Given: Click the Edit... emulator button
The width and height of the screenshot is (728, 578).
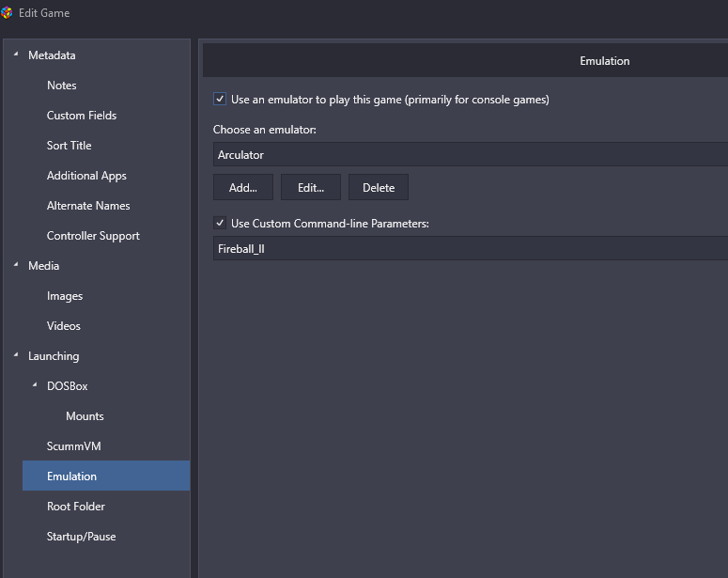Looking at the screenshot, I should click(x=311, y=187).
